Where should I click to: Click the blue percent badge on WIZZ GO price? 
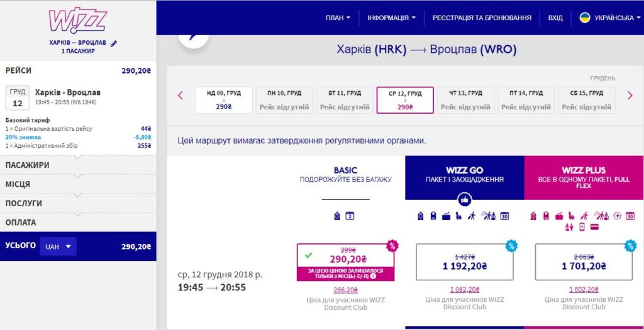tap(511, 246)
